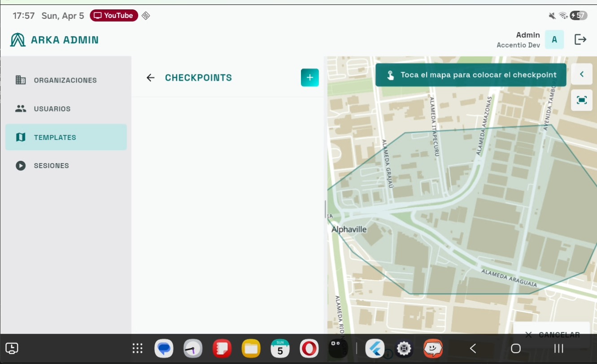Click the panel divider resize handle
Image resolution: width=597 pixels, height=364 pixels.
tap(325, 209)
